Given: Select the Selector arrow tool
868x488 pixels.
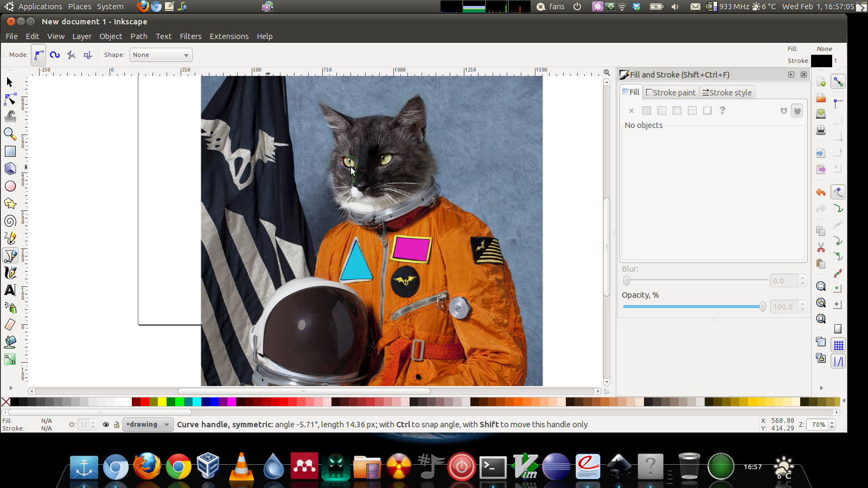Looking at the screenshot, I should [10, 82].
